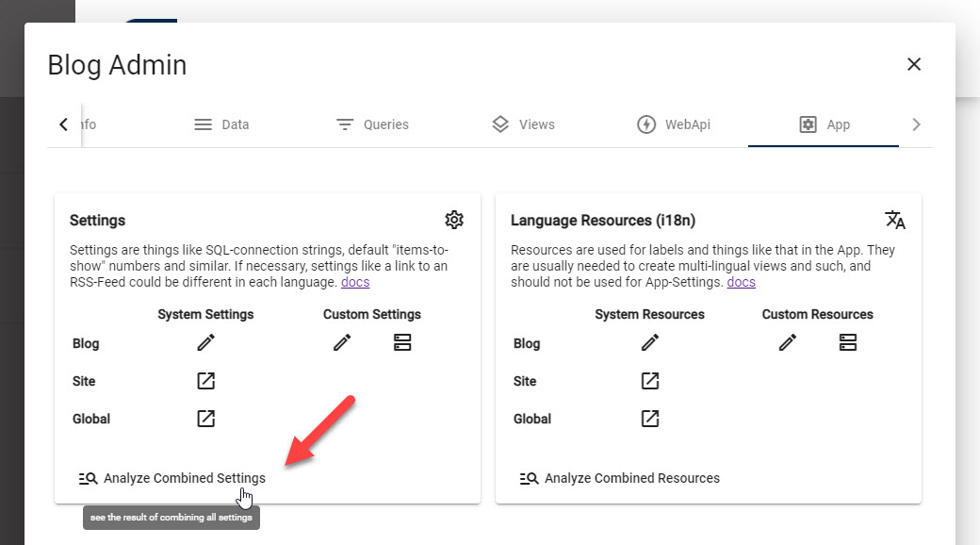
Task: Open Site System Resources external link icon
Action: (x=650, y=380)
